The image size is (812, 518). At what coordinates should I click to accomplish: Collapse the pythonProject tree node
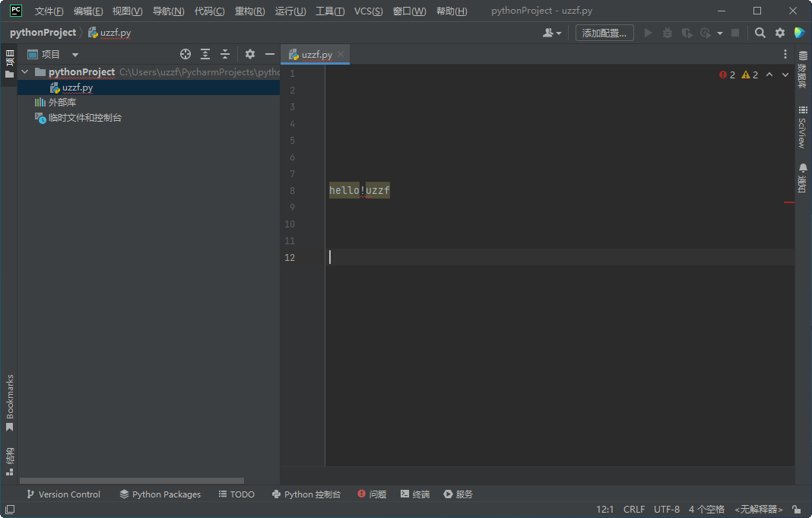[x=25, y=72]
